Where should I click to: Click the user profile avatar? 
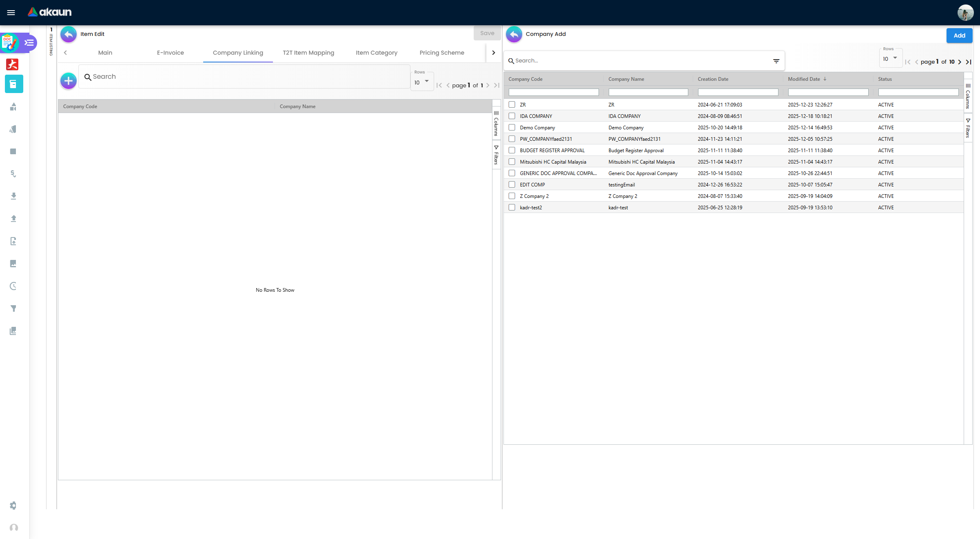click(965, 13)
